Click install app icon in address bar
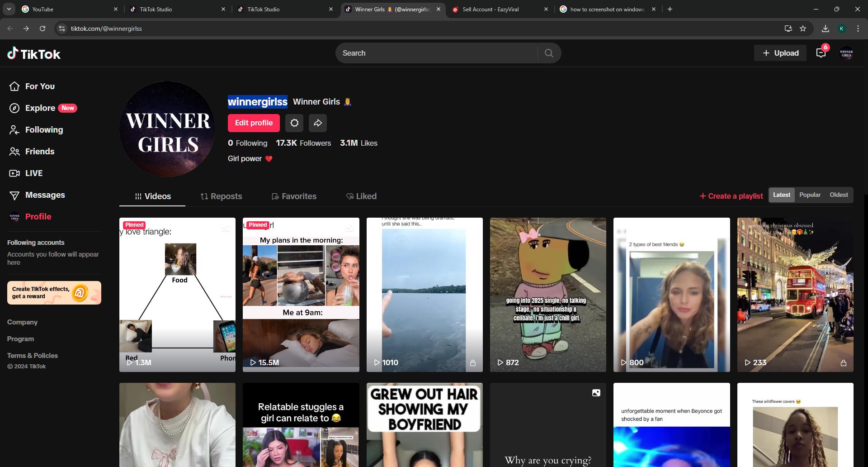 788,29
